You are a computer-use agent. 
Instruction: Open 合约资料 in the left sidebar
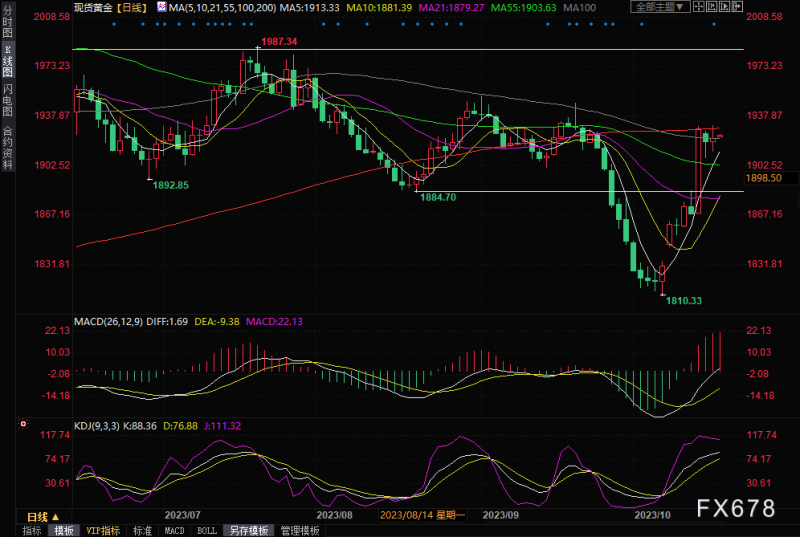[x=8, y=147]
